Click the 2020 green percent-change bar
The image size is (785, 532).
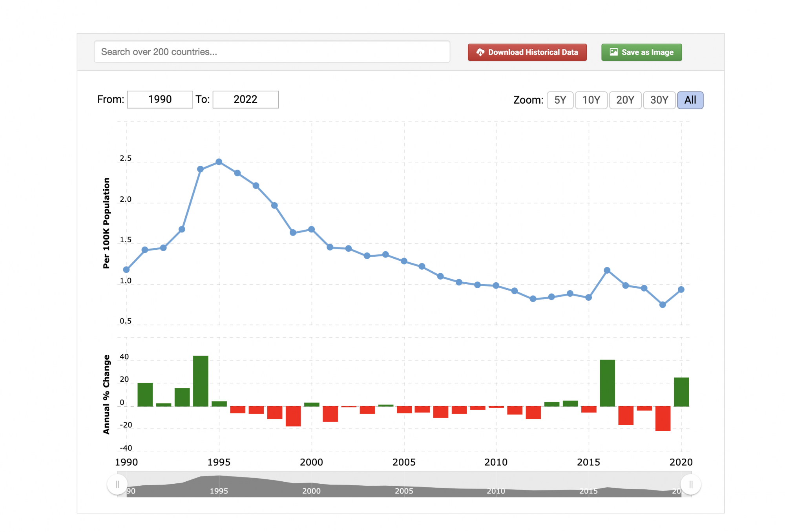[x=681, y=392]
